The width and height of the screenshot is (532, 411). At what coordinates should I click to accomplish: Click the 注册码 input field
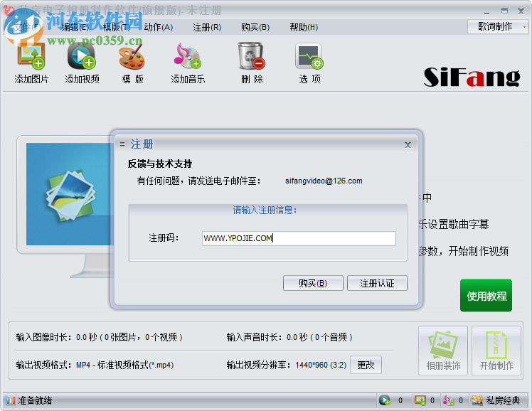[299, 238]
